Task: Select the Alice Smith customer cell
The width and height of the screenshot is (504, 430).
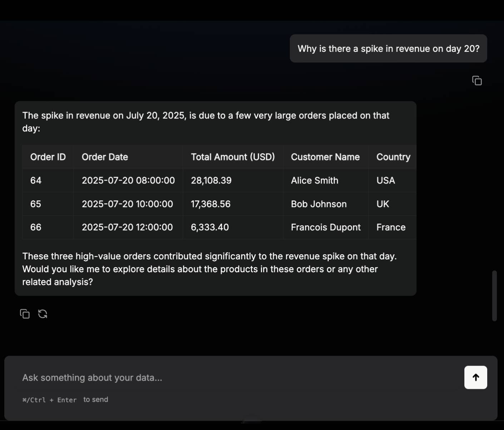Action: (x=315, y=181)
